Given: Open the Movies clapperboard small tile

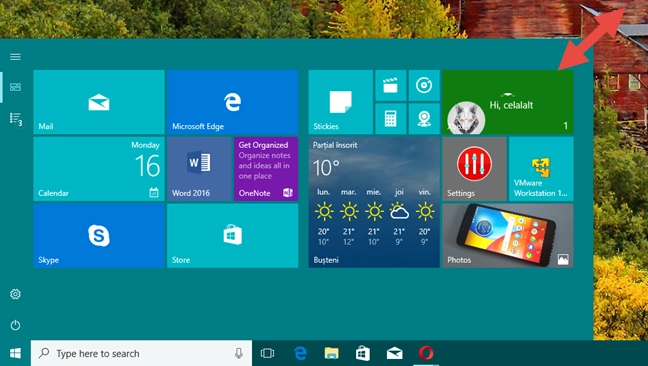Looking at the screenshot, I should coord(391,86).
